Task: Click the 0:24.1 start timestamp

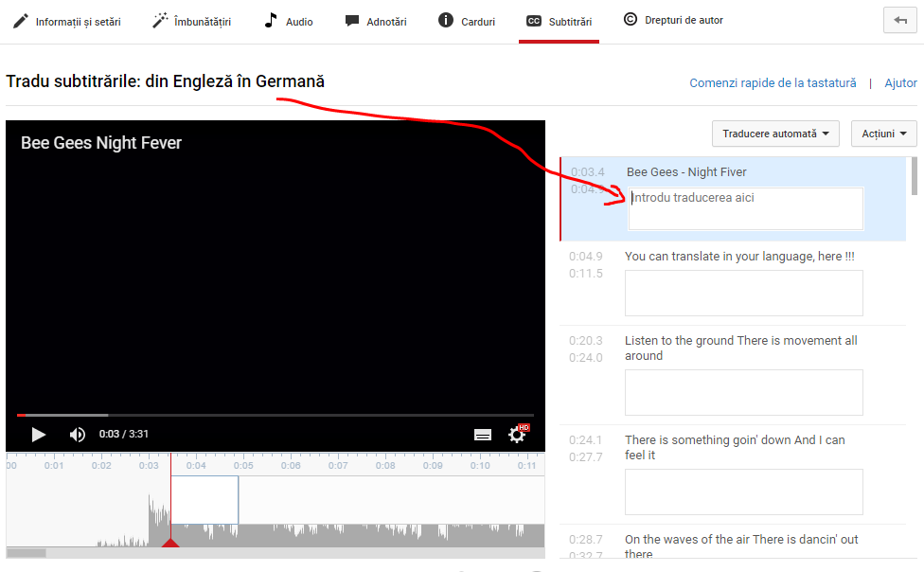Action: 586,440
